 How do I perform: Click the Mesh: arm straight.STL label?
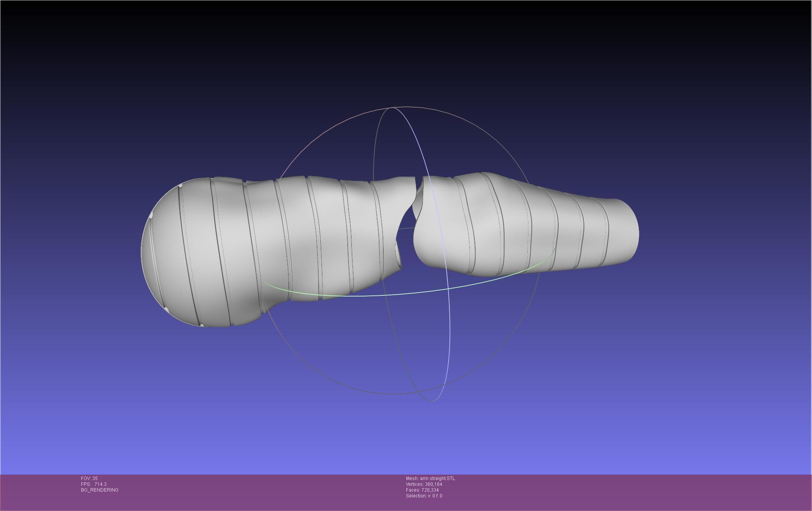[x=430, y=478]
